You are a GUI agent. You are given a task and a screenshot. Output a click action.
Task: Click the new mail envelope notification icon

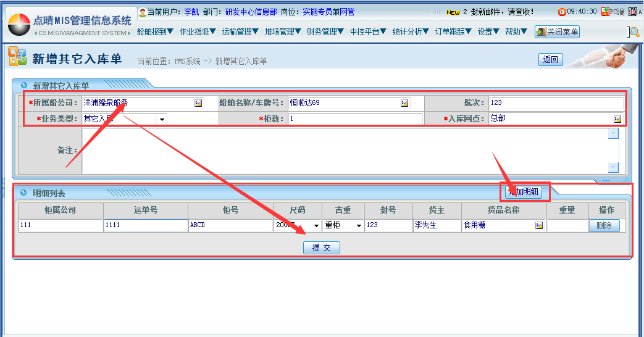click(x=453, y=12)
